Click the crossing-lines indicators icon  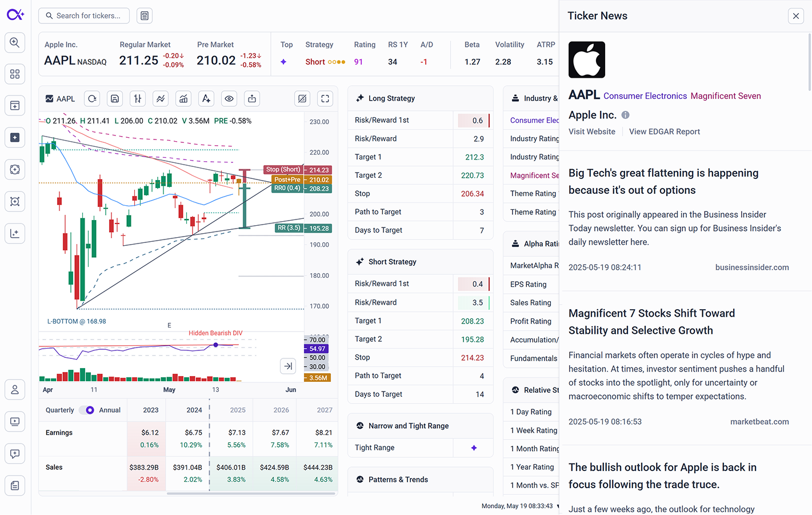coord(161,99)
